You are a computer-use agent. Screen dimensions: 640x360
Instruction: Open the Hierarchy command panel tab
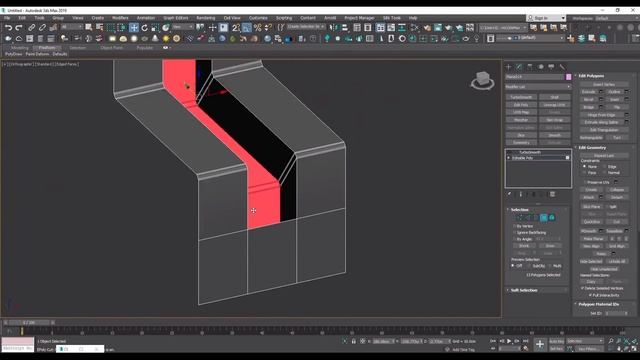pos(530,67)
